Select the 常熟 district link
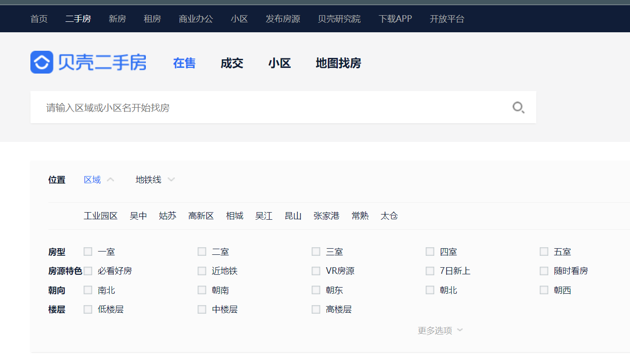Screen dimensions: 630x364 pyautogui.click(x=360, y=216)
